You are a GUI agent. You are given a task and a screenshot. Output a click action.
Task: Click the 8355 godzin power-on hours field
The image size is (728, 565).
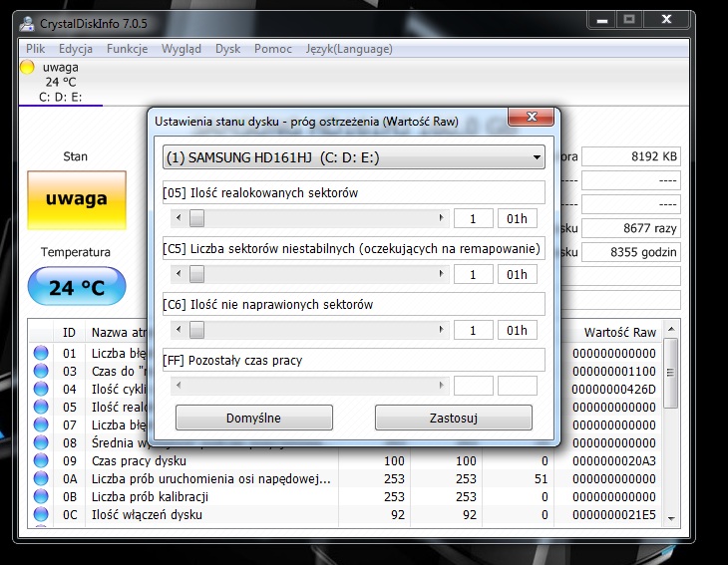coord(631,252)
